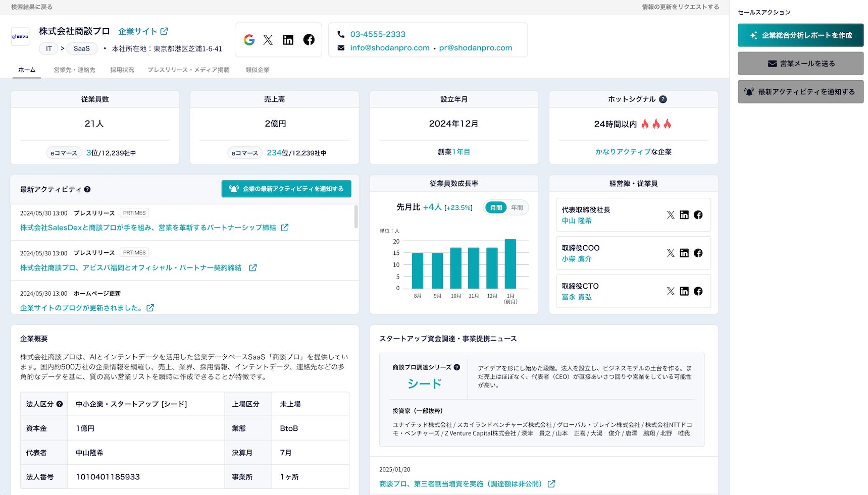
Task: Open the 類似企業 tab
Action: (258, 70)
